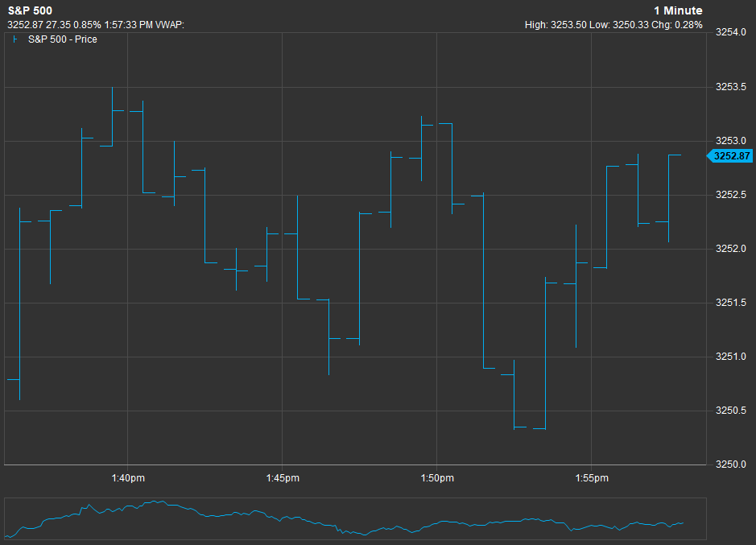
Task: Click the 3253.5 y-axis label
Action: [x=730, y=87]
